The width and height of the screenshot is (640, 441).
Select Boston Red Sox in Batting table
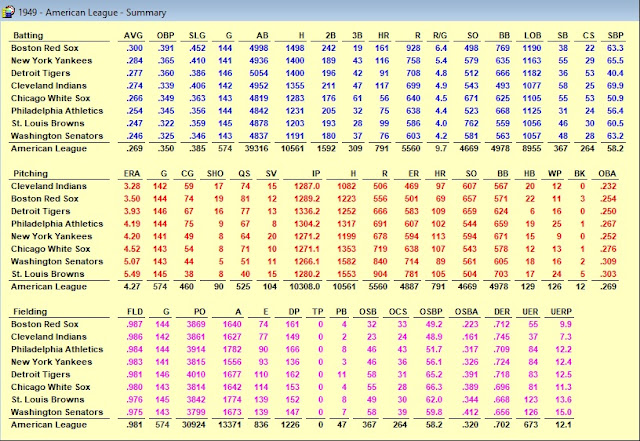pyautogui.click(x=44, y=48)
